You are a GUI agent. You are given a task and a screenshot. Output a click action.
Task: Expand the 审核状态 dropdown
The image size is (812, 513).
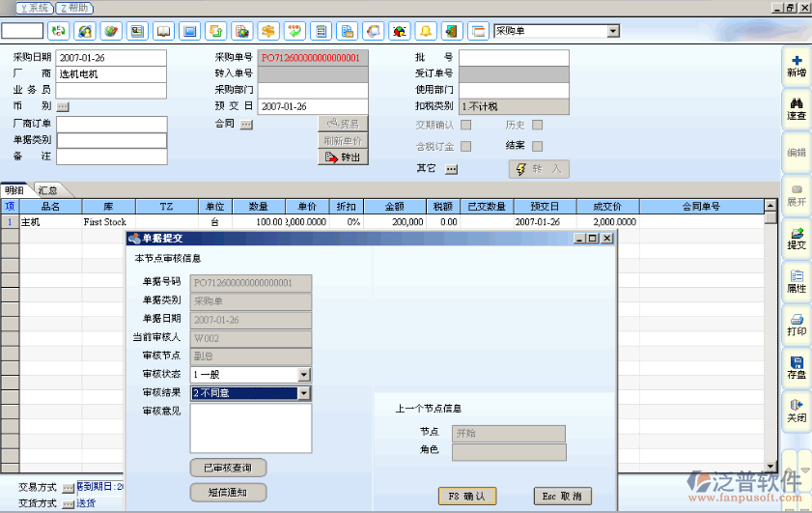tap(303, 375)
